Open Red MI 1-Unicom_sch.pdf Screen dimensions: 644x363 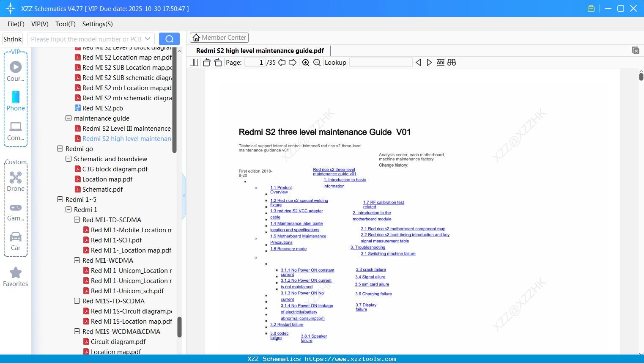pos(123,291)
